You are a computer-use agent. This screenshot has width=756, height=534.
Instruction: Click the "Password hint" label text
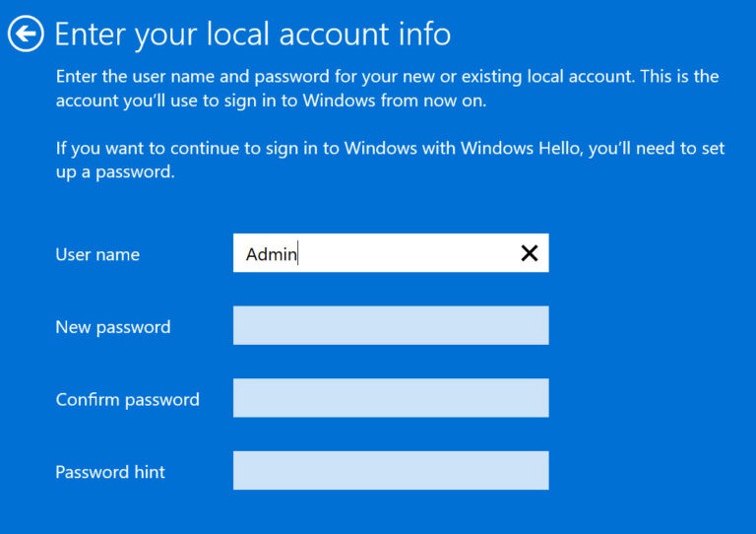(110, 472)
